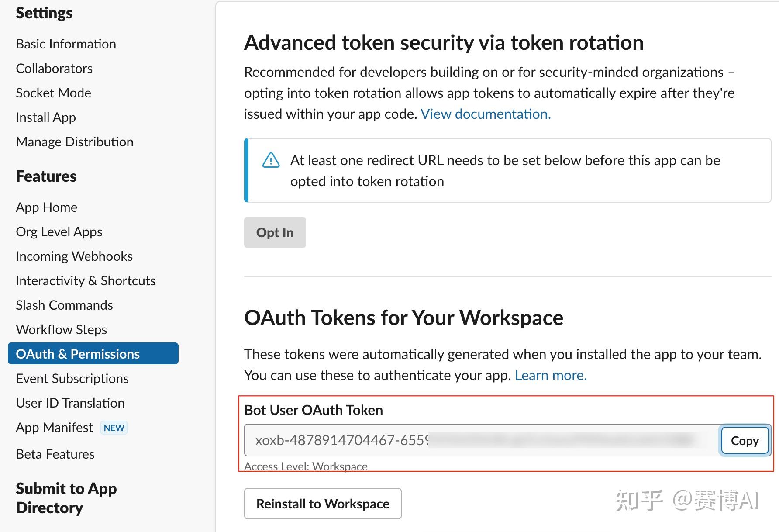This screenshot has width=779, height=532.
Task: Go to Event Subscriptions
Action: (x=72, y=379)
